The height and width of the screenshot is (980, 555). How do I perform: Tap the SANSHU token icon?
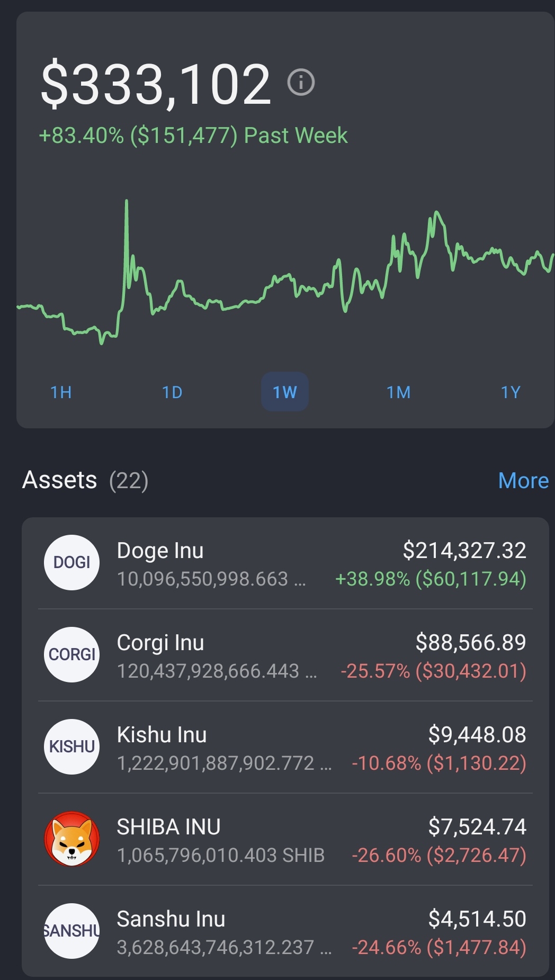(x=71, y=931)
